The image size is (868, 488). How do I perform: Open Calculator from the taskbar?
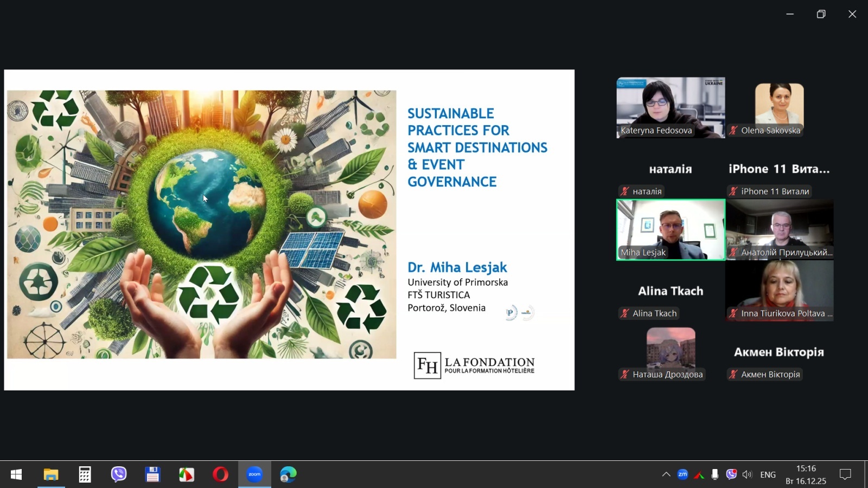point(85,474)
